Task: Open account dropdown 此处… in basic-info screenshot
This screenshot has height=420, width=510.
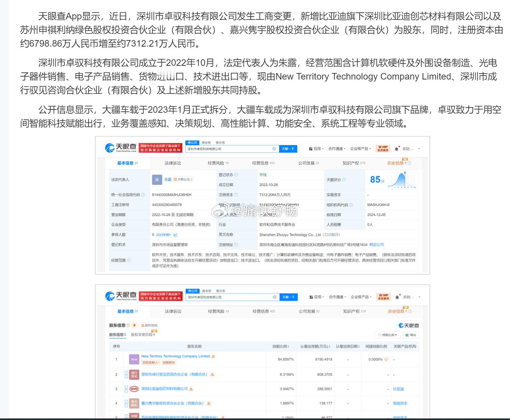Action: 411,149
